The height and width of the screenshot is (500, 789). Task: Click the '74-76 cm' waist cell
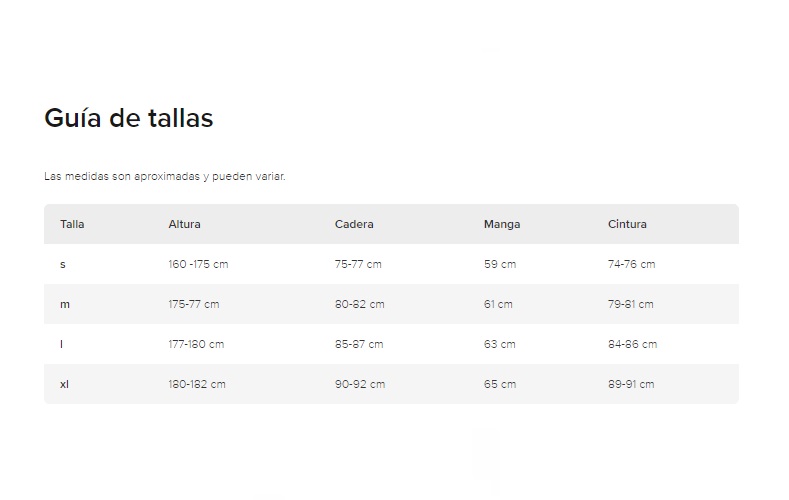click(632, 264)
